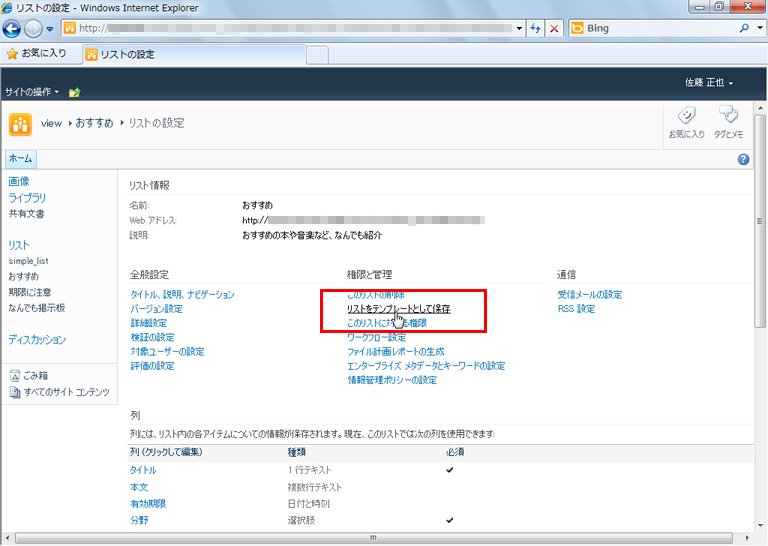
Task: Open 受信メールの設定 link
Action: pyautogui.click(x=590, y=295)
